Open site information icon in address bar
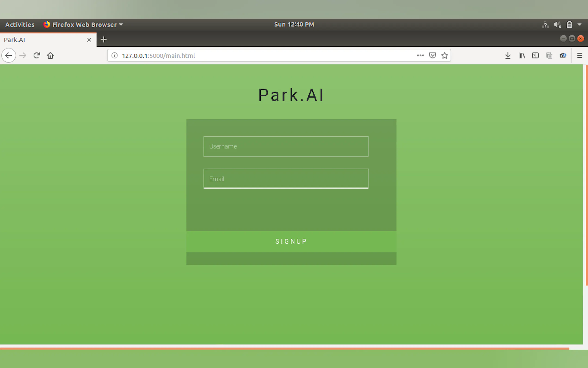The image size is (588, 368). coord(115,55)
